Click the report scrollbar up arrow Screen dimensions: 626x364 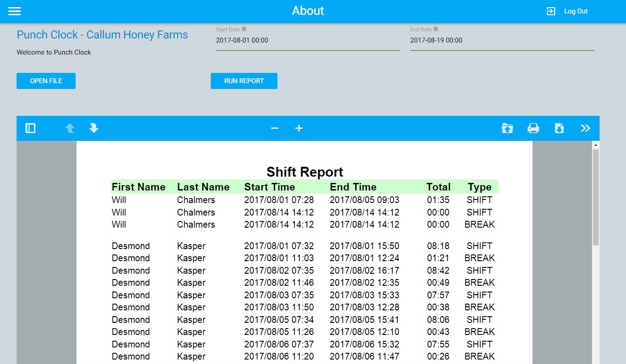pyautogui.click(x=596, y=145)
